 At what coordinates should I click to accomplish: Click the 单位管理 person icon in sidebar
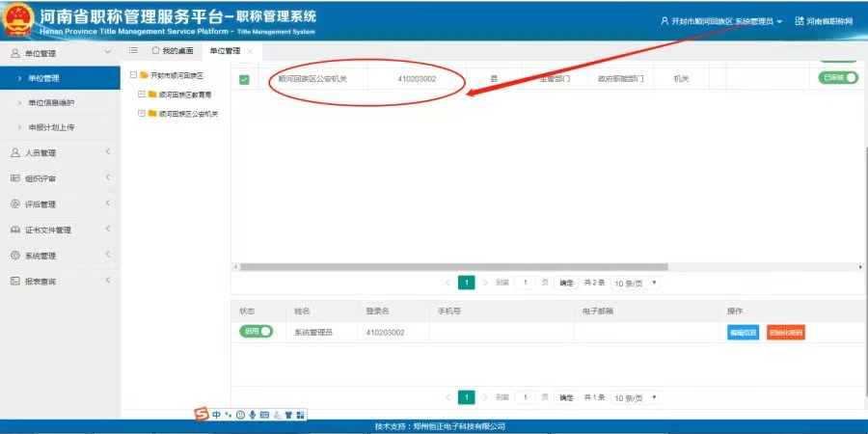click(14, 53)
